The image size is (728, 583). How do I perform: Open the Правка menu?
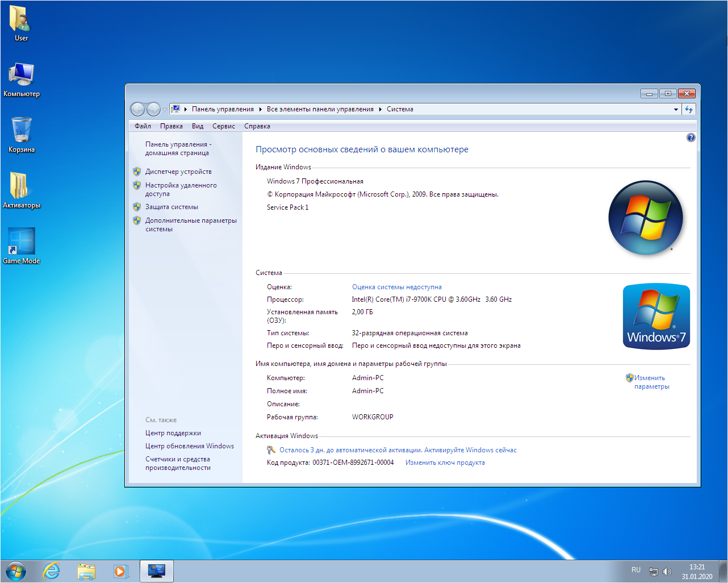pyautogui.click(x=171, y=126)
